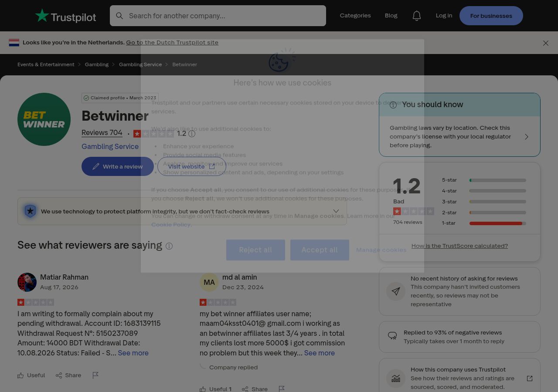Screen dimensions: 558x392
Task: Click Matiar Rahman reviewer name
Action: click(x=64, y=277)
